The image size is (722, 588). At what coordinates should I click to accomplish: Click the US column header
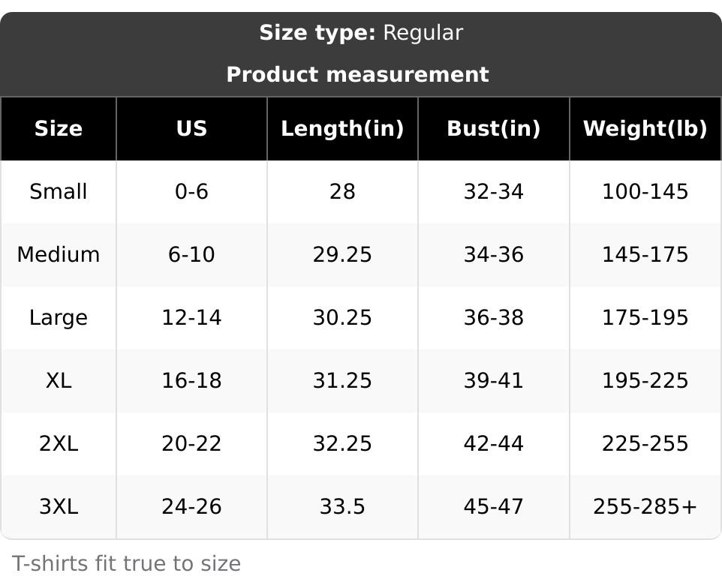pyautogui.click(x=191, y=129)
